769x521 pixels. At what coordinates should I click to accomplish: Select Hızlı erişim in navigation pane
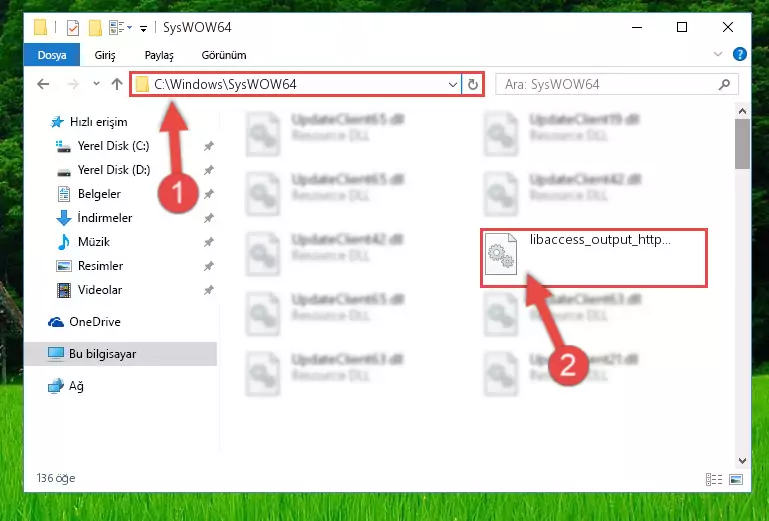[88, 122]
